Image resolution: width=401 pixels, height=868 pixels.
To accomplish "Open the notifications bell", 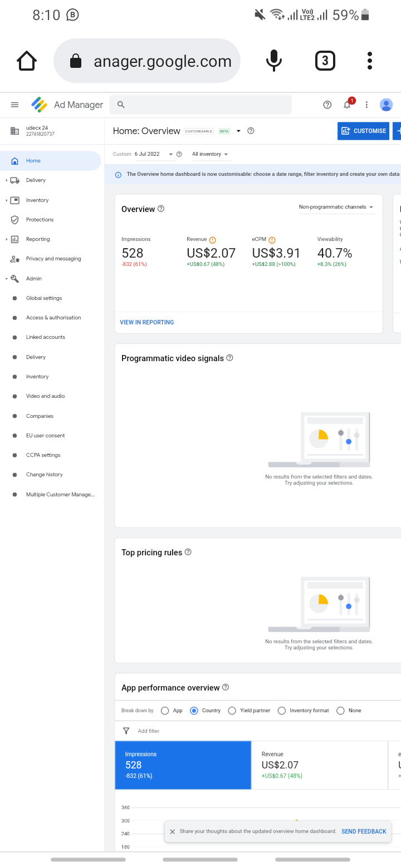I will pyautogui.click(x=348, y=104).
